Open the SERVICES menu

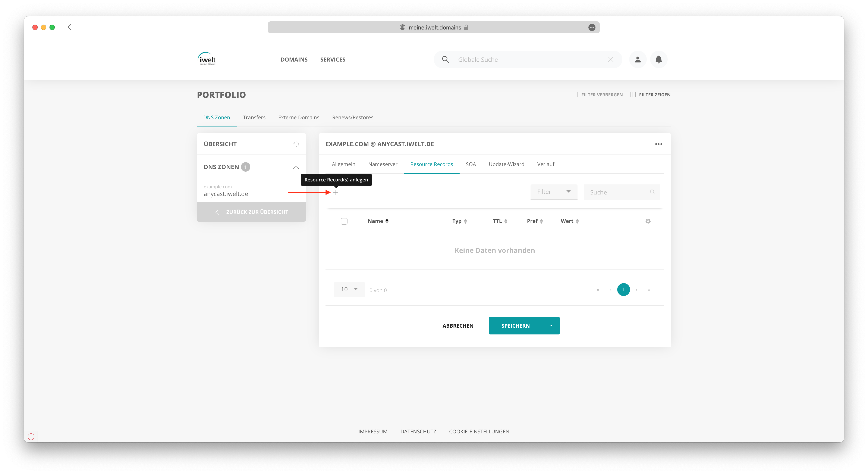click(333, 59)
